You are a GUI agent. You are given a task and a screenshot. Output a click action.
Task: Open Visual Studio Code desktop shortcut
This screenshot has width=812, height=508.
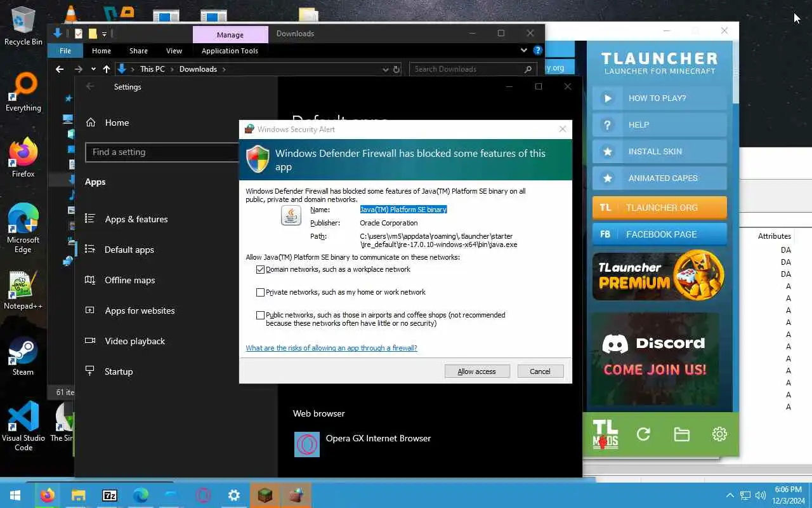(x=23, y=427)
